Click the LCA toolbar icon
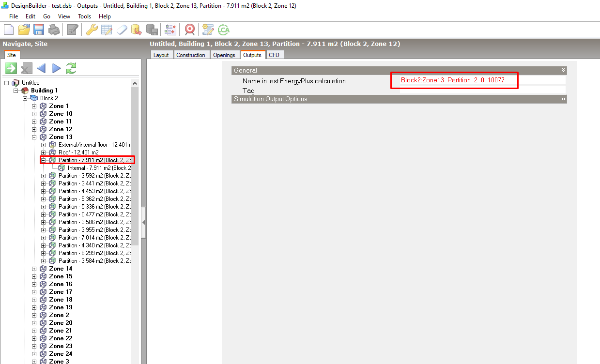Viewport: 600px width, 364px height. 224,30
